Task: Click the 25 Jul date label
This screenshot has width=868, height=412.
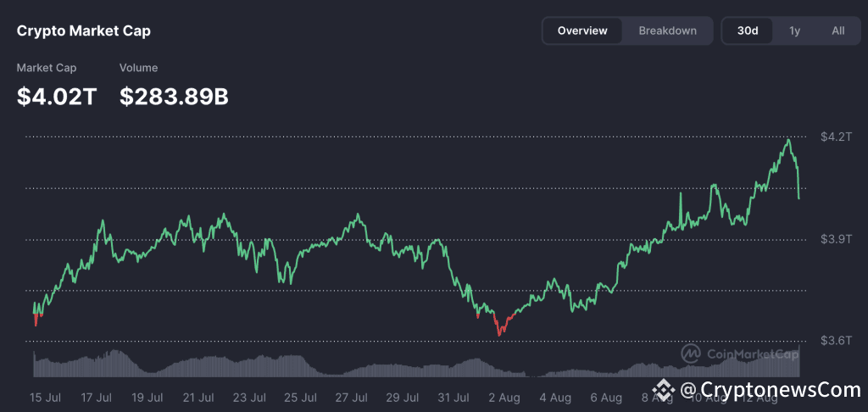Action: pyautogui.click(x=300, y=398)
